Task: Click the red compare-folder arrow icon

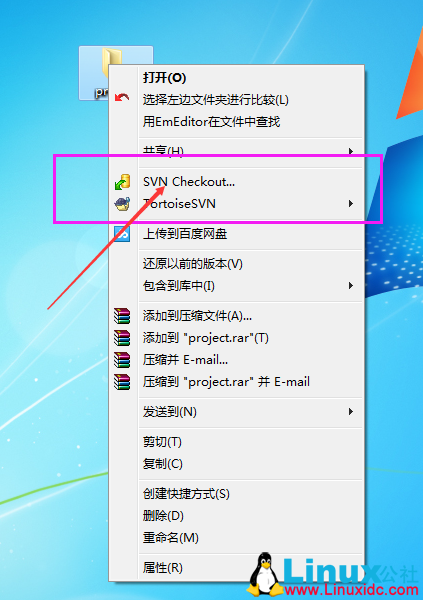Action: (x=122, y=98)
